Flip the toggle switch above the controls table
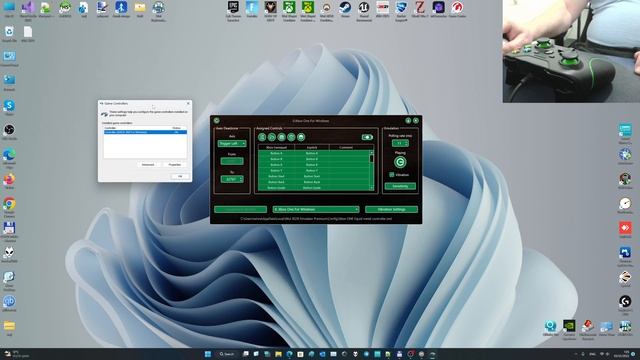 point(367,137)
